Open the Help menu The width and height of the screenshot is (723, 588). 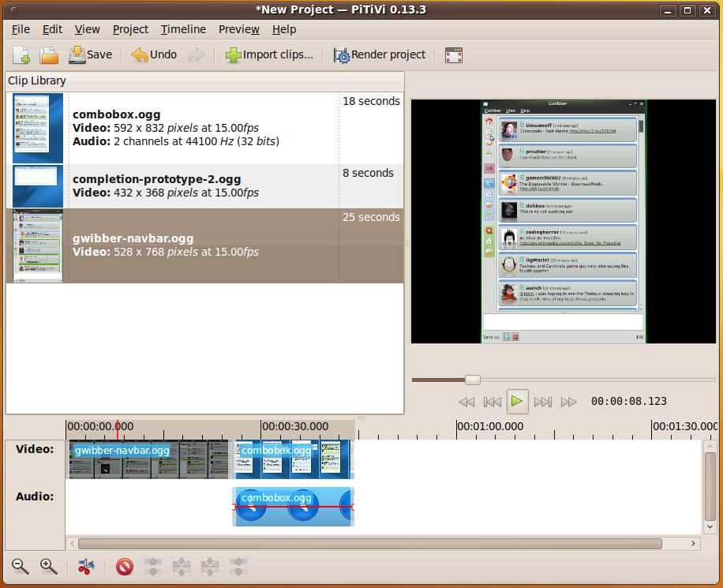coord(284,29)
